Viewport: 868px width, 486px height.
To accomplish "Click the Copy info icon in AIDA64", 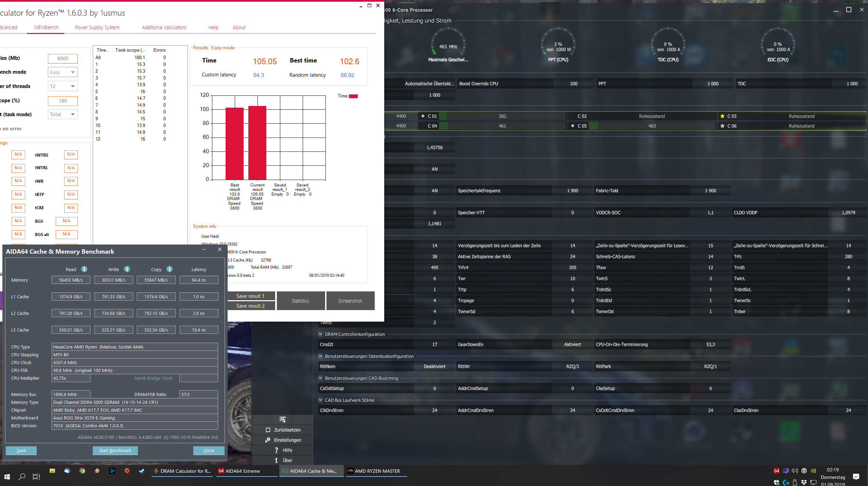I will click(x=170, y=269).
